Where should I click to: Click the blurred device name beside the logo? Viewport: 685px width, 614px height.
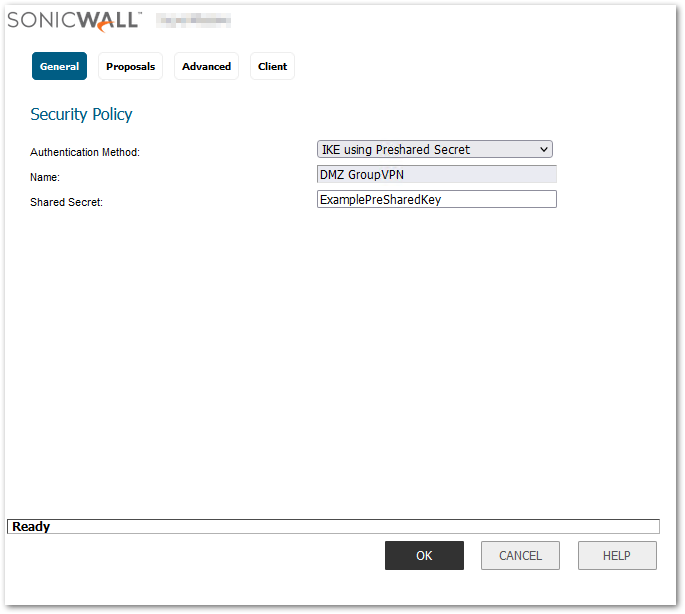(x=193, y=20)
